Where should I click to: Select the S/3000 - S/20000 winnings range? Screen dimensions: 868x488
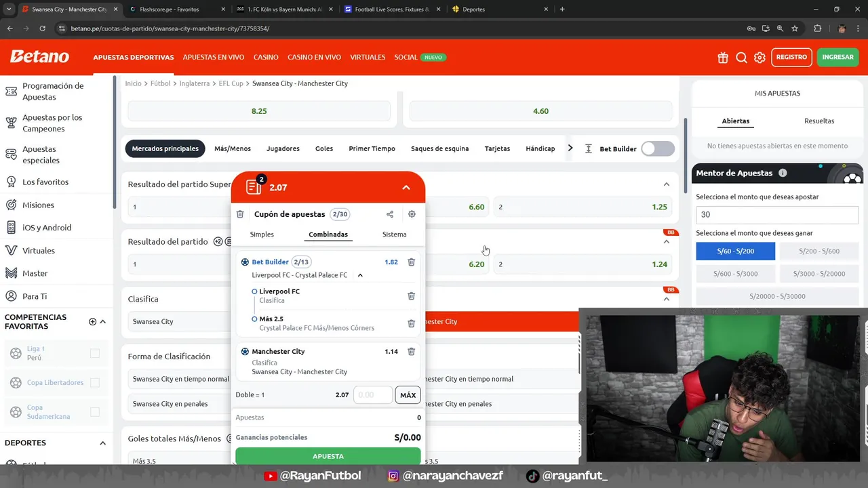click(x=819, y=274)
